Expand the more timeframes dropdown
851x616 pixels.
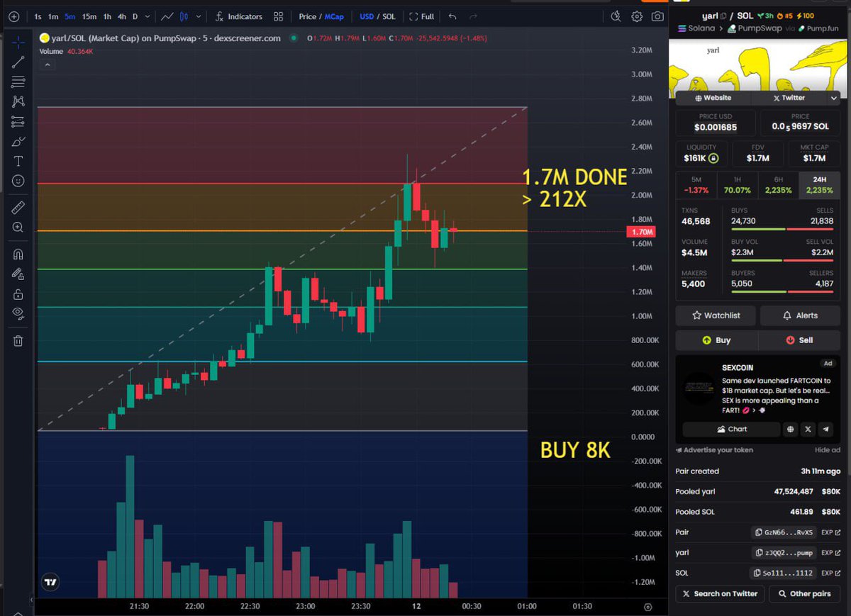pos(148,16)
